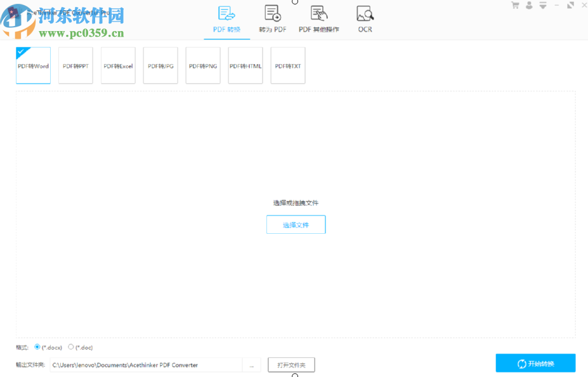The width and height of the screenshot is (588, 377).
Task: Select PDF转TXT conversion
Action: [288, 66]
